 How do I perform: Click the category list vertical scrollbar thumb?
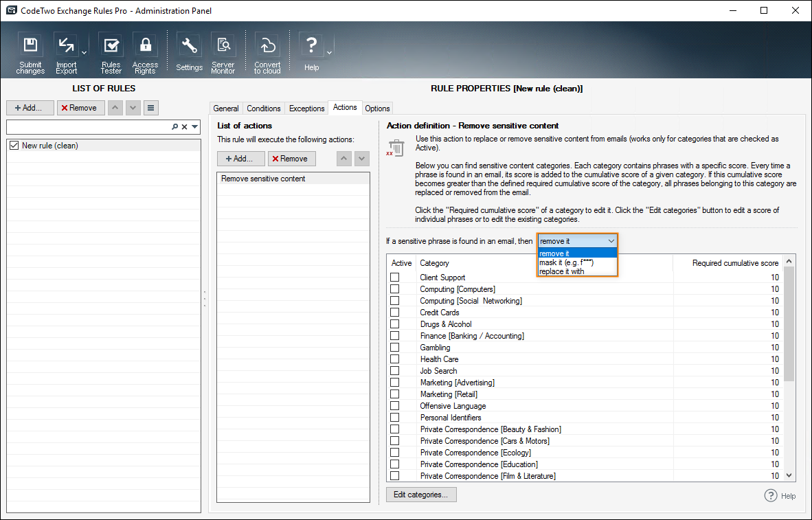[x=789, y=324]
